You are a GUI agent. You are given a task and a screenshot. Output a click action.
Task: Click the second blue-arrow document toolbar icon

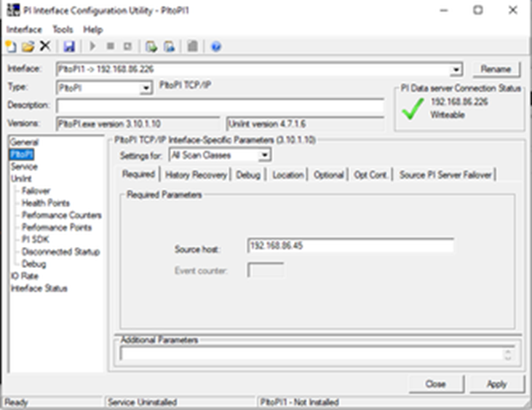click(169, 46)
